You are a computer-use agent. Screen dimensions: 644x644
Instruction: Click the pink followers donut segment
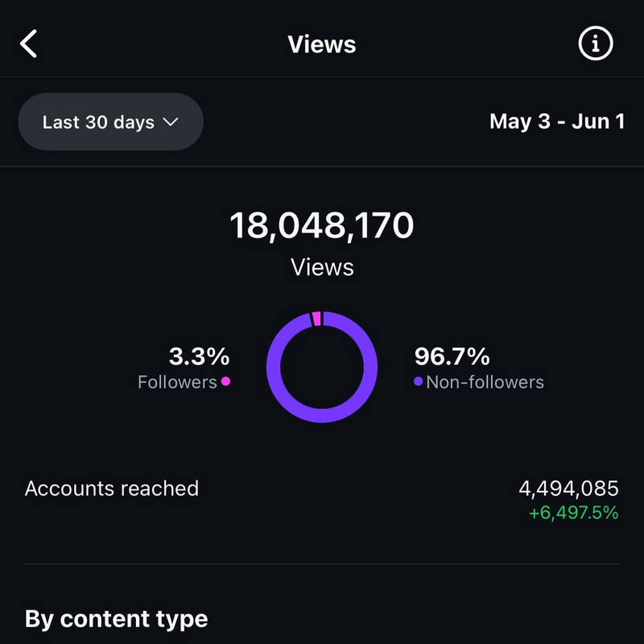pyautogui.click(x=317, y=320)
